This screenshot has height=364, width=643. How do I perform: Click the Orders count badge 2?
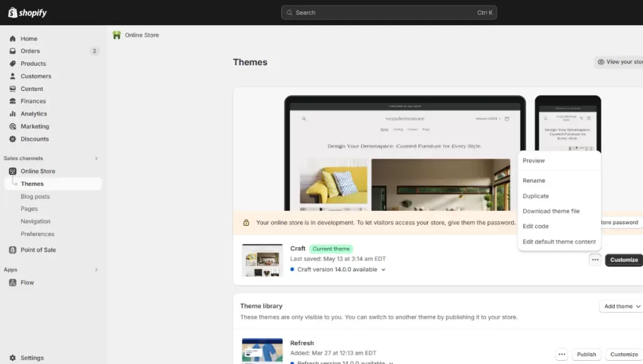94,51
